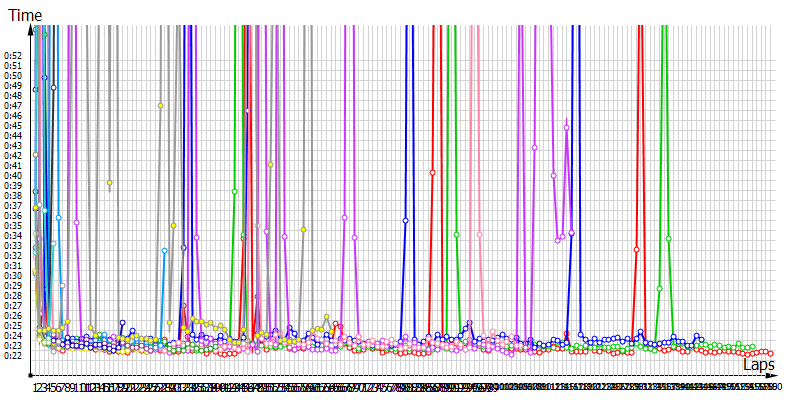Select the black data point at 0:49
Viewport: 800px width, 400px height.
(54, 87)
